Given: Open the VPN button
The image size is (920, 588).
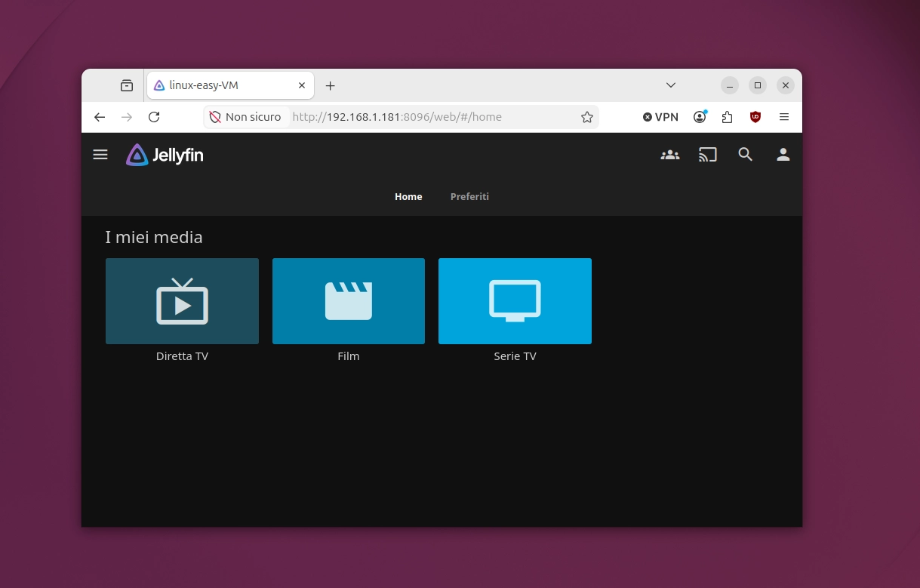Looking at the screenshot, I should pos(660,117).
